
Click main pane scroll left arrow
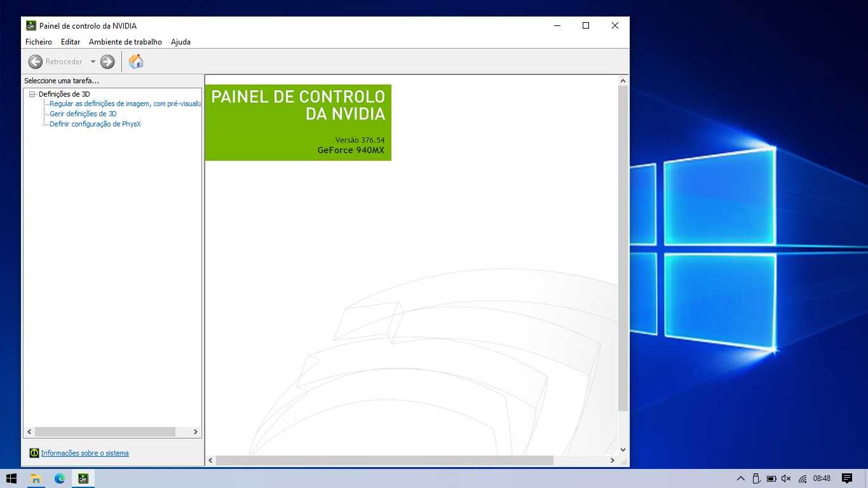211,460
